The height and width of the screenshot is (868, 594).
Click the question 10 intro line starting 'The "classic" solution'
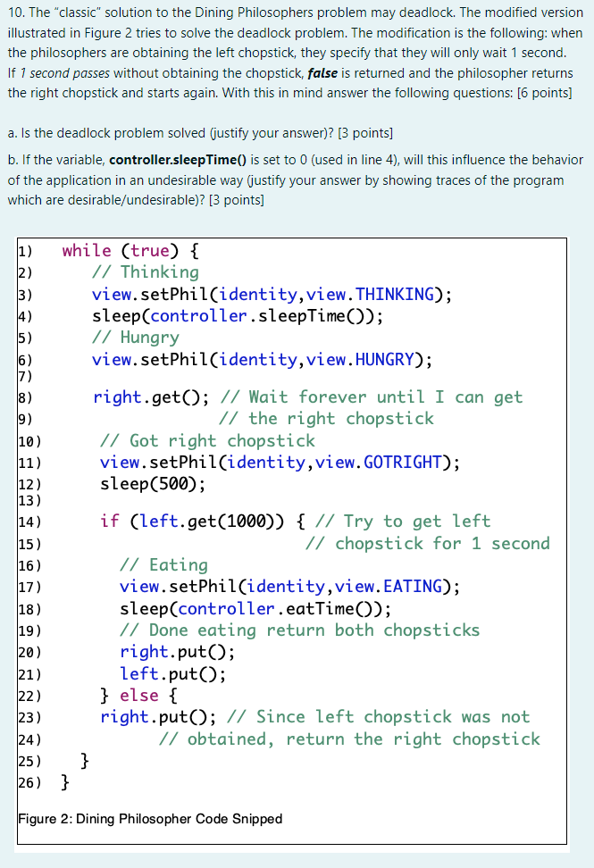point(296,13)
